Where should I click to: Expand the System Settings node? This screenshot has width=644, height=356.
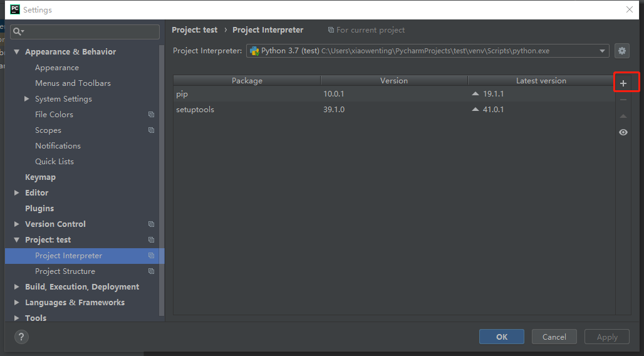27,98
